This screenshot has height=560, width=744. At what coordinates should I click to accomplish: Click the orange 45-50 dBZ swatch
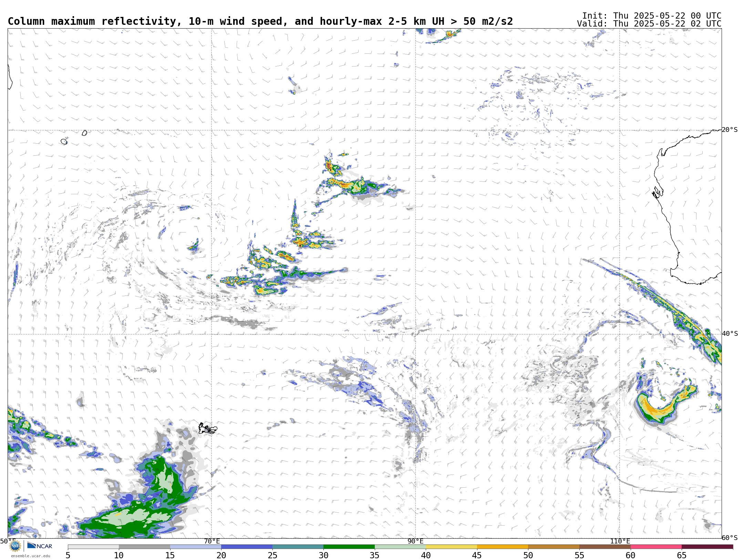(503, 547)
